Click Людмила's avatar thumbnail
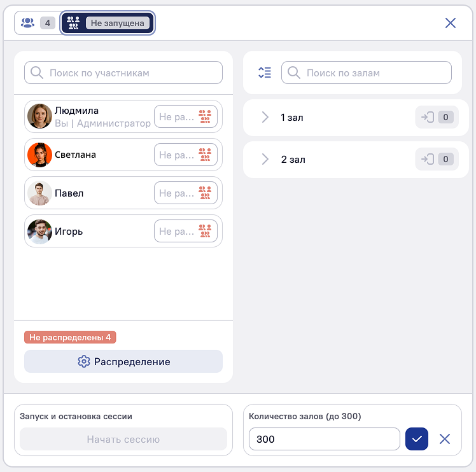 tap(39, 116)
